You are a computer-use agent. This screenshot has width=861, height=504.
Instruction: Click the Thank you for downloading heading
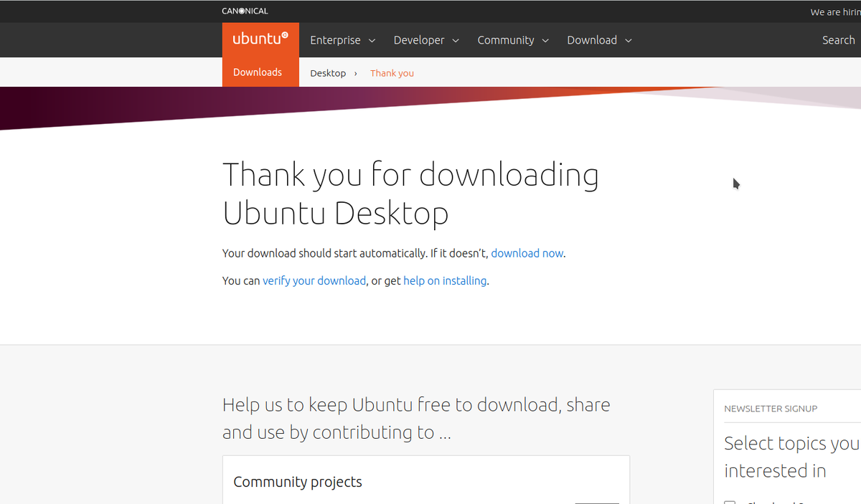(410, 194)
